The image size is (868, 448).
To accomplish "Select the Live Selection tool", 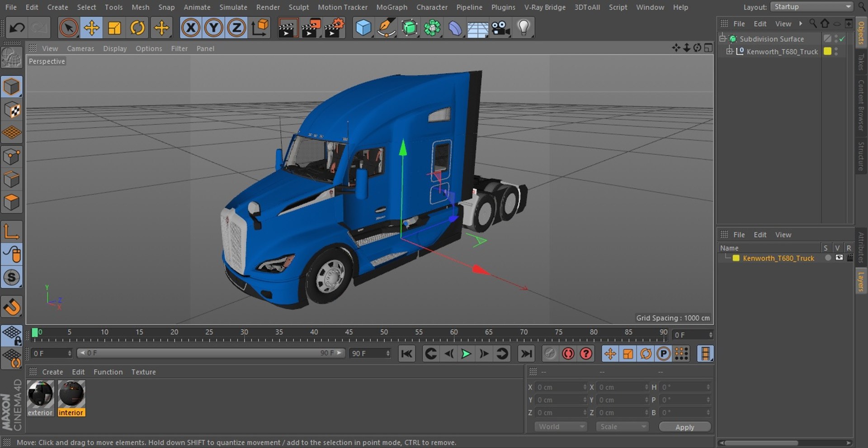I will tap(68, 28).
